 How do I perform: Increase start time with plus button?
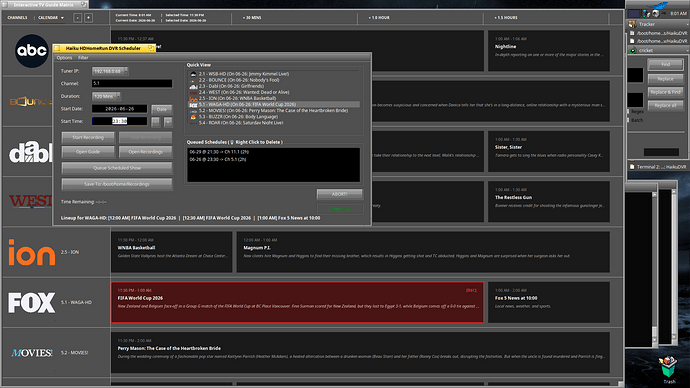168,121
